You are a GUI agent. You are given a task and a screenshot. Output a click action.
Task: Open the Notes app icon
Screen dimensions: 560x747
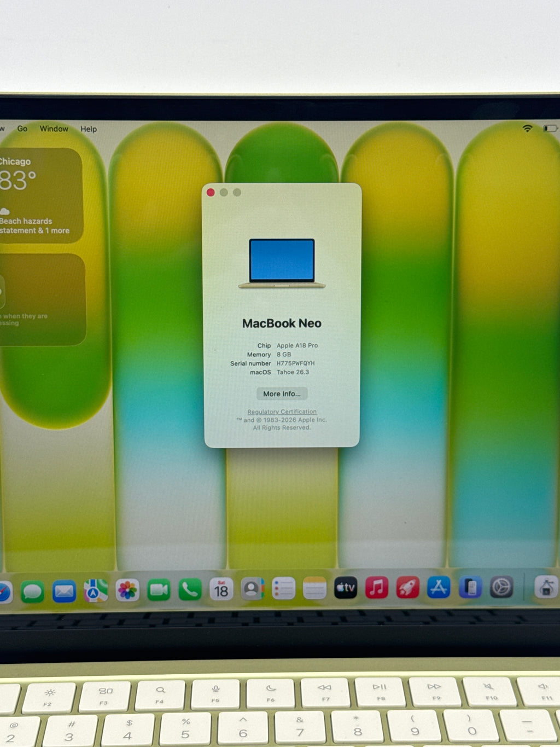(x=314, y=588)
